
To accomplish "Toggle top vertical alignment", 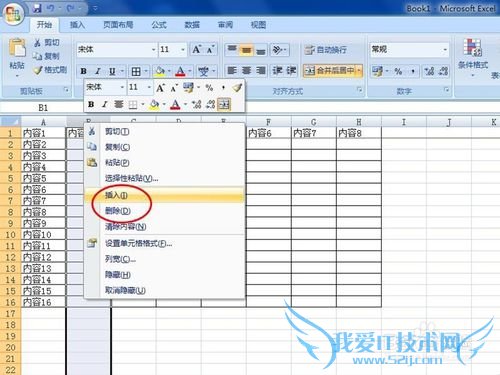I will coord(232,50).
